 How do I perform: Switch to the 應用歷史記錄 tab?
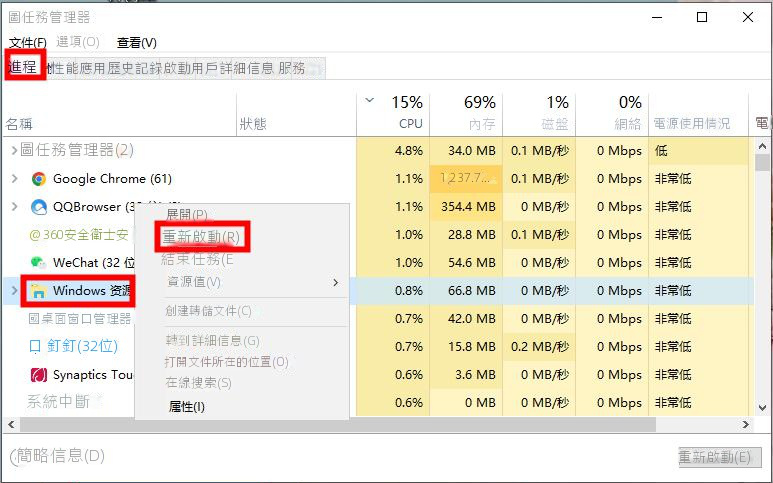point(121,68)
